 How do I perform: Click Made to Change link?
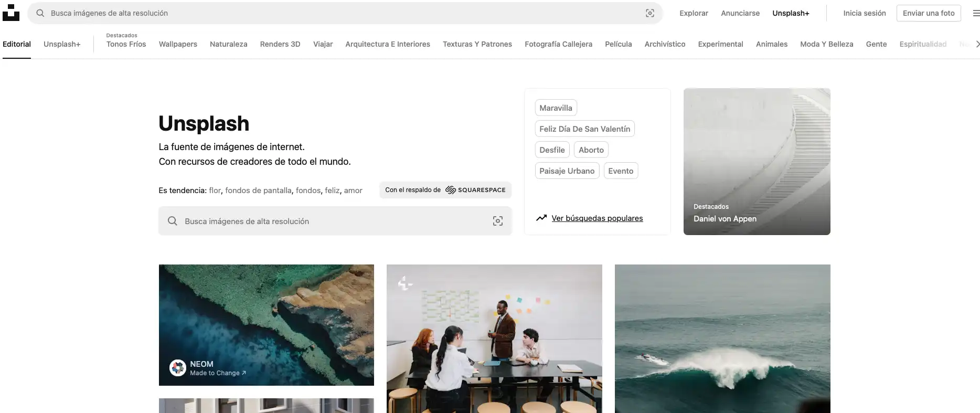pyautogui.click(x=218, y=373)
